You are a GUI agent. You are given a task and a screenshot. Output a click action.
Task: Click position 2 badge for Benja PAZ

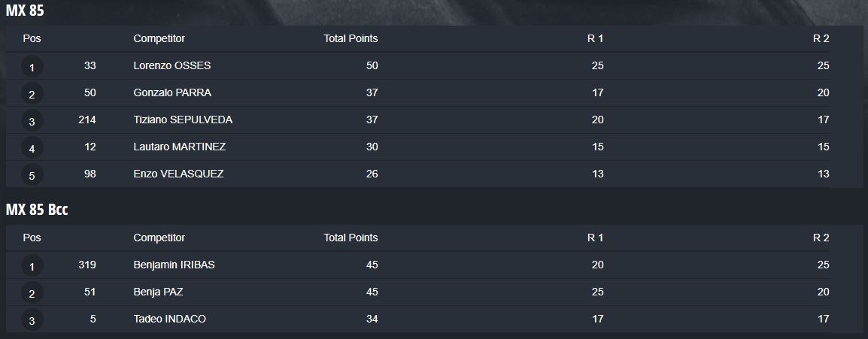32,293
